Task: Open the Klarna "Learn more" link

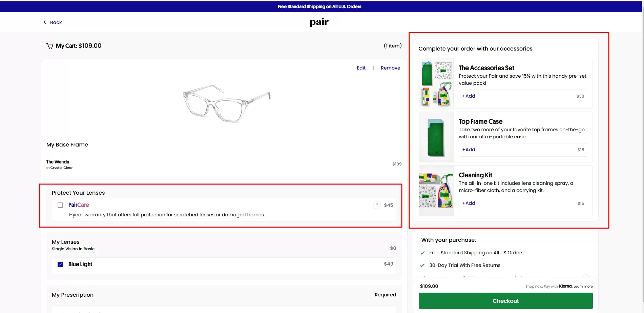Action: coord(582,286)
